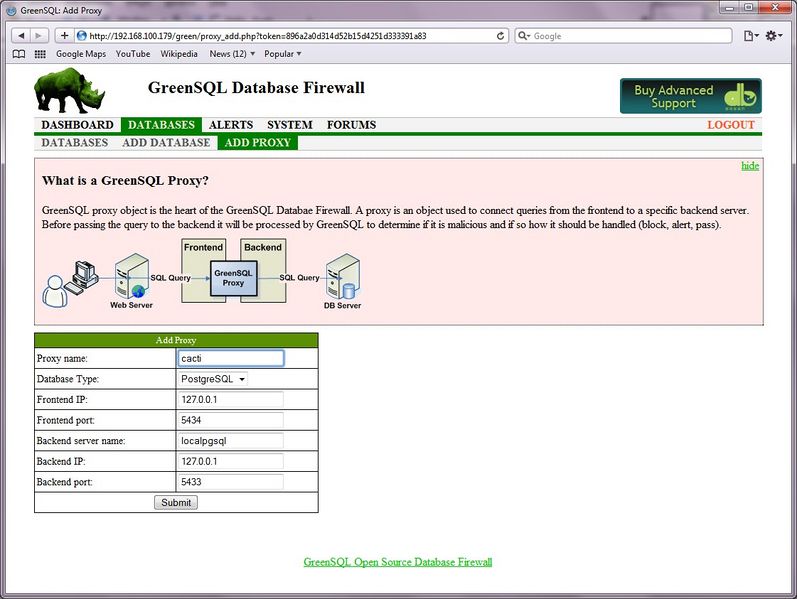This screenshot has height=599, width=797.
Task: Open Google Maps bookmark
Action: [x=81, y=54]
